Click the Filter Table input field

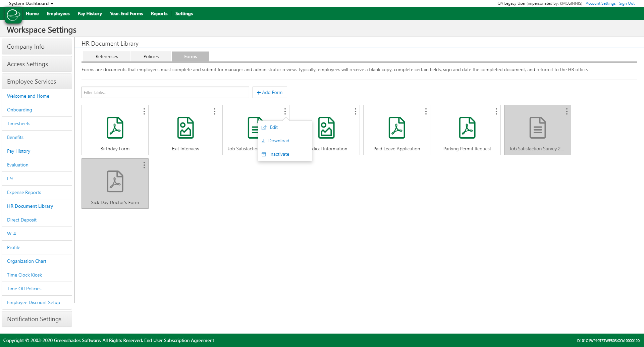pos(165,92)
